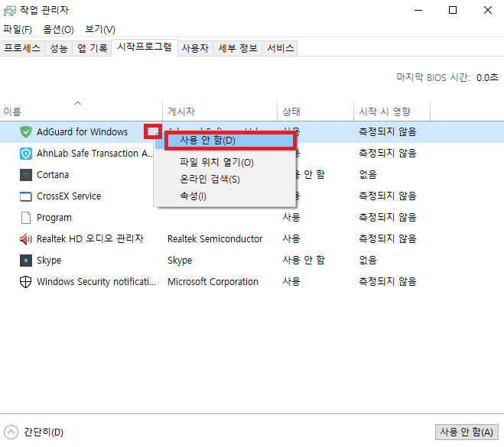
Task: Select the Program row name
Action: (54, 218)
